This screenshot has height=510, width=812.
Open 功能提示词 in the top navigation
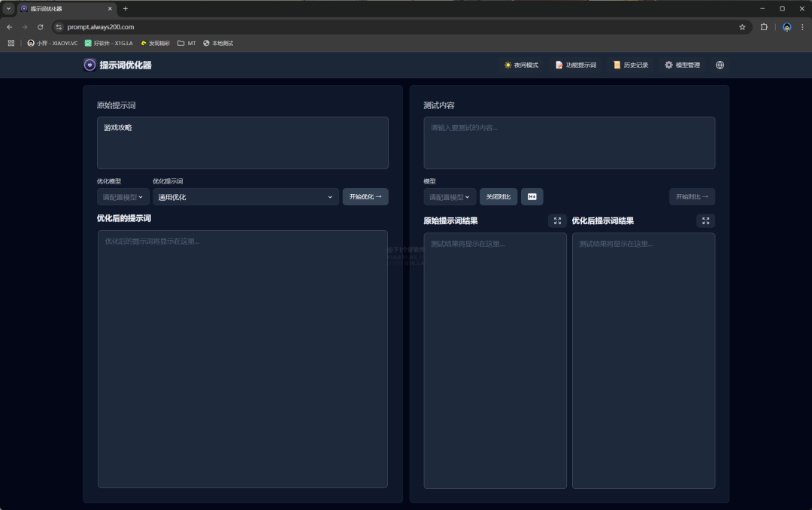pyautogui.click(x=575, y=65)
